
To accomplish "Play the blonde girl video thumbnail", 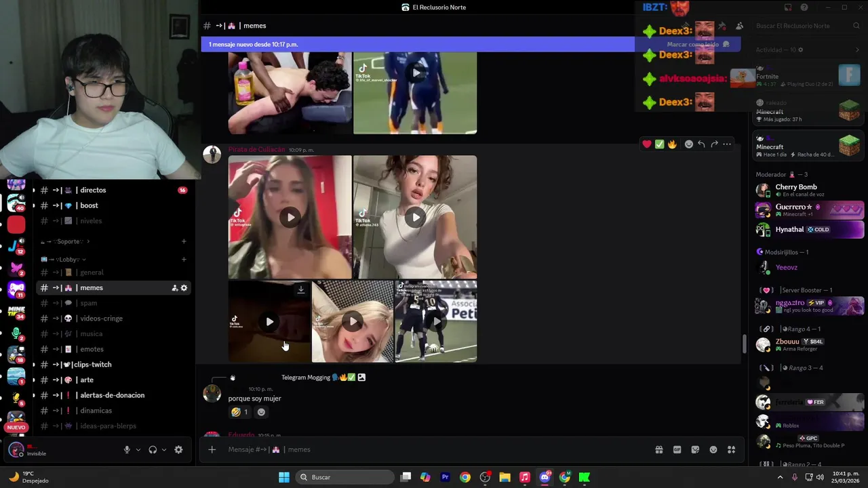I will click(x=353, y=322).
